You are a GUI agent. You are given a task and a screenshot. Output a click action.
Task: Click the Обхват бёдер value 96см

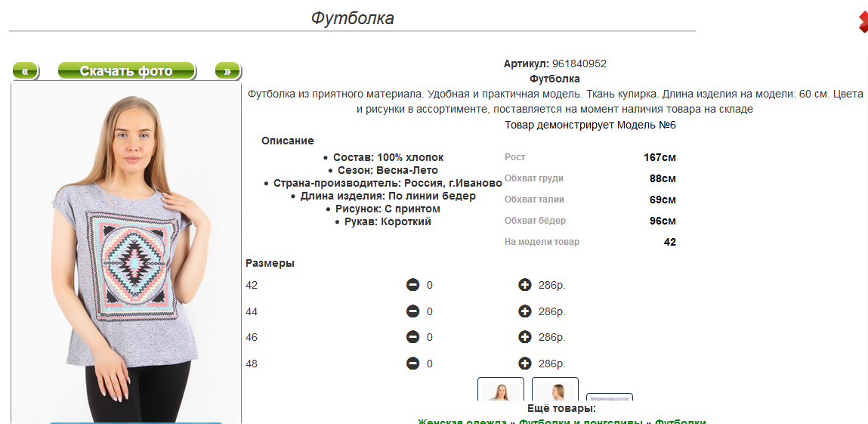tap(663, 221)
